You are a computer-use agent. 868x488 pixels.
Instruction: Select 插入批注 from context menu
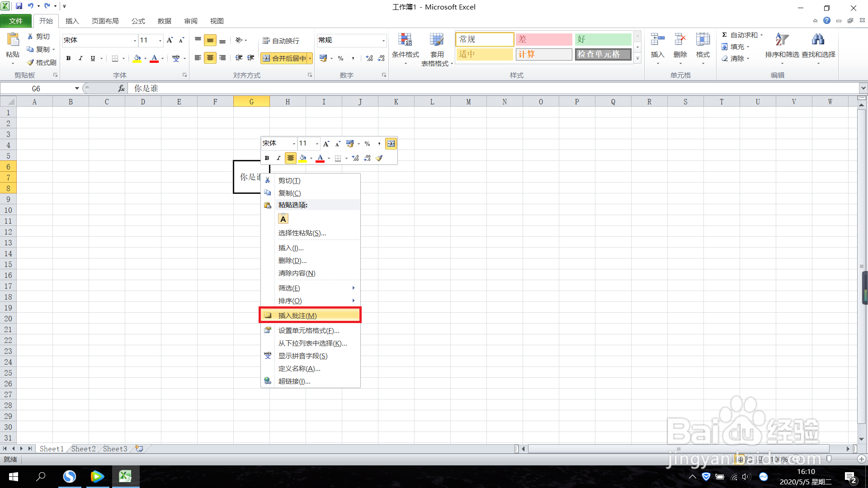[297, 315]
